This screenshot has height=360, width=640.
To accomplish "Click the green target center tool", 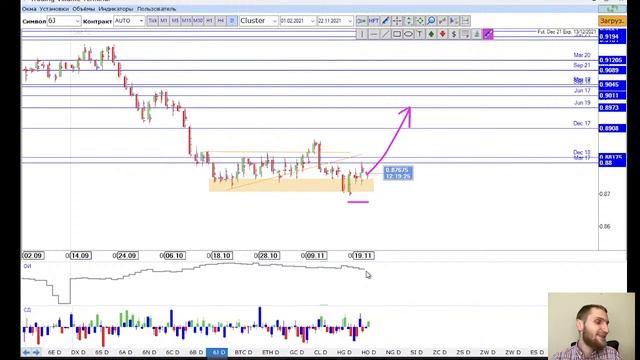I will [420, 20].
